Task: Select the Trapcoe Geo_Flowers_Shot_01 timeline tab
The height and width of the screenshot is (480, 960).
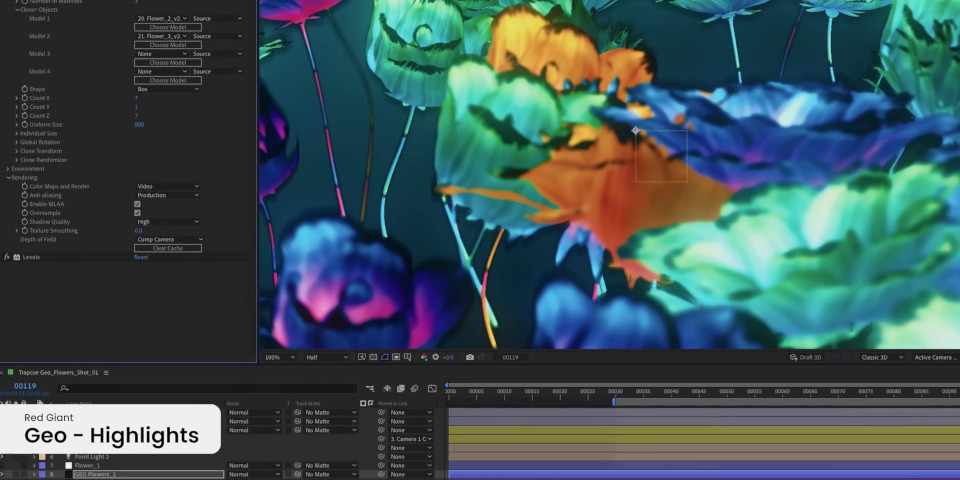Action: point(58,372)
